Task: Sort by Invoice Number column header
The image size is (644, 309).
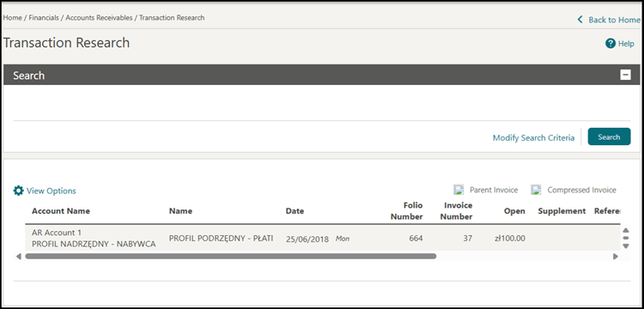Action: click(x=456, y=211)
